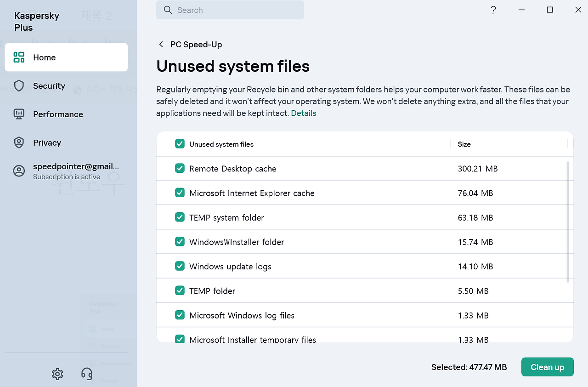Click the Subscription is active status

point(67,177)
